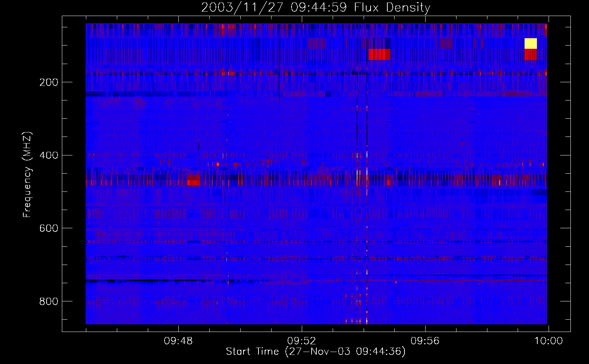
Task: Click the red burst block near 09:48 around 470 MHz
Action: pyautogui.click(x=193, y=180)
